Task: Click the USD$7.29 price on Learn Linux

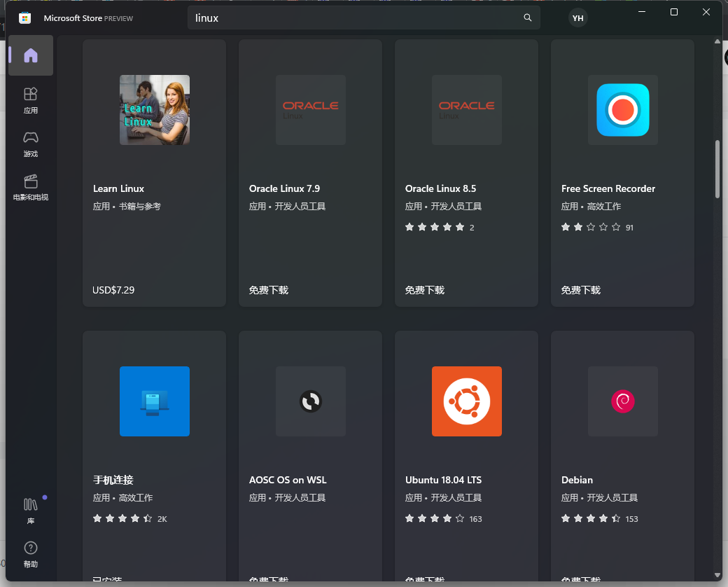Action: 113,289
